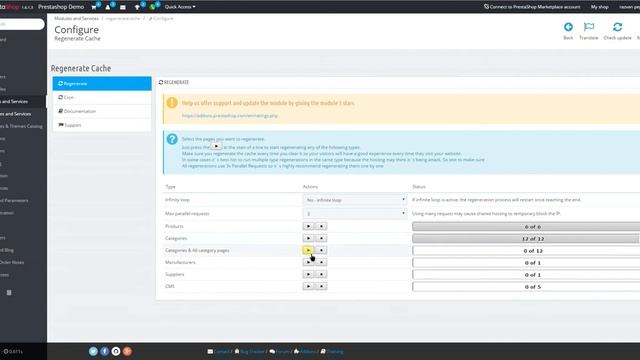Open the trophy notifications icon
Screen dimensions: 640x360
(x=138, y=7)
